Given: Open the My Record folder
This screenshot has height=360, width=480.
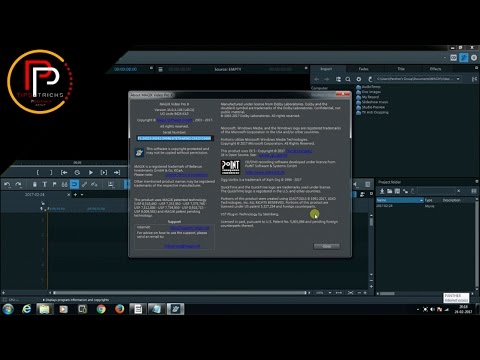Looking at the screenshot, I should pyautogui.click(x=368, y=97).
